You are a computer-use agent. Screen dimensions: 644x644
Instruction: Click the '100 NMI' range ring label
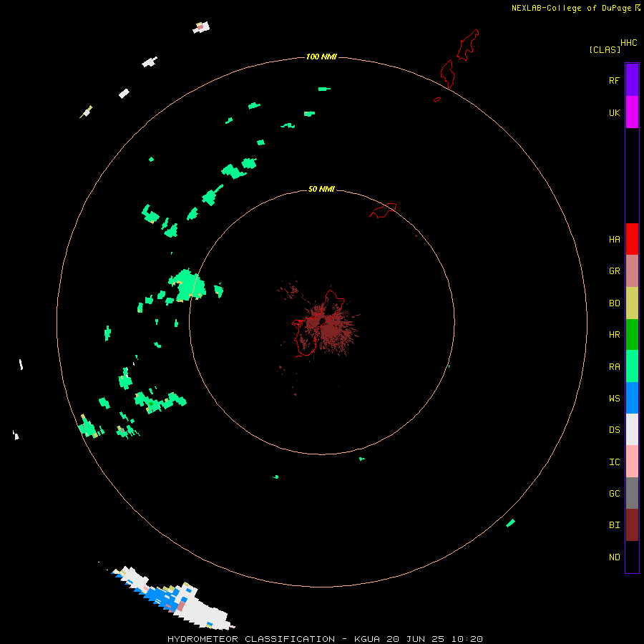pyautogui.click(x=321, y=57)
